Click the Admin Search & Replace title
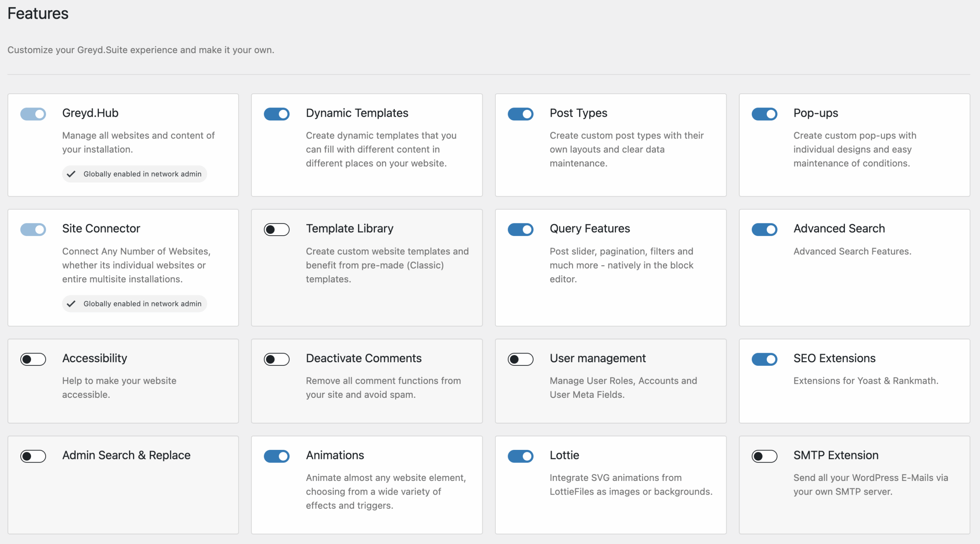 [126, 455]
